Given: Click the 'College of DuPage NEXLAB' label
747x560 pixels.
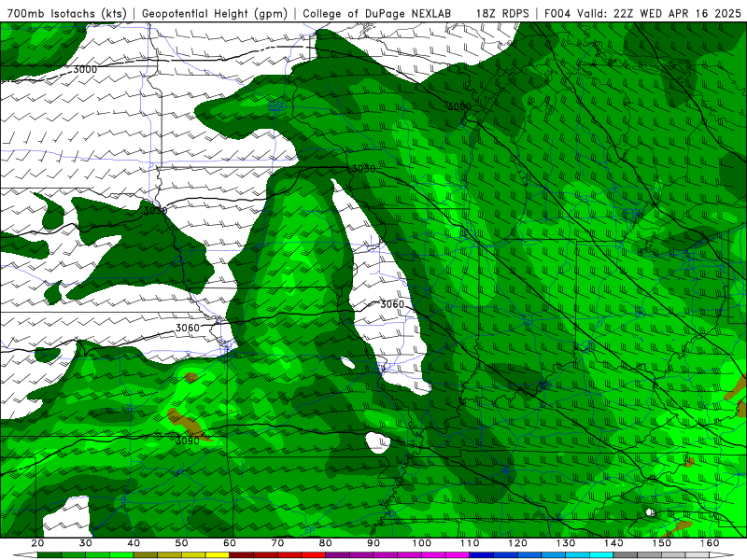Looking at the screenshot, I should (377, 13).
